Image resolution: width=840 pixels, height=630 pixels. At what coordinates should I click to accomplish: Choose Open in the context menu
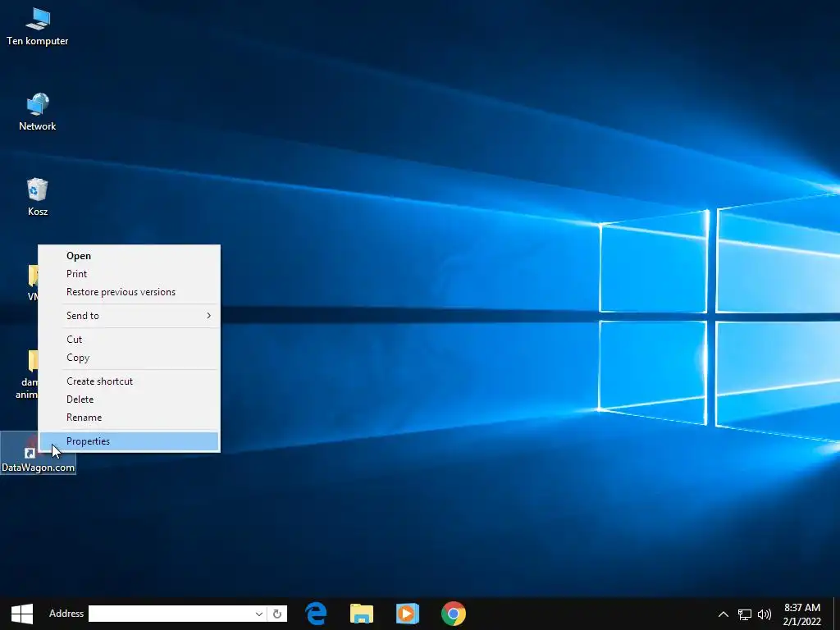[x=129, y=256]
